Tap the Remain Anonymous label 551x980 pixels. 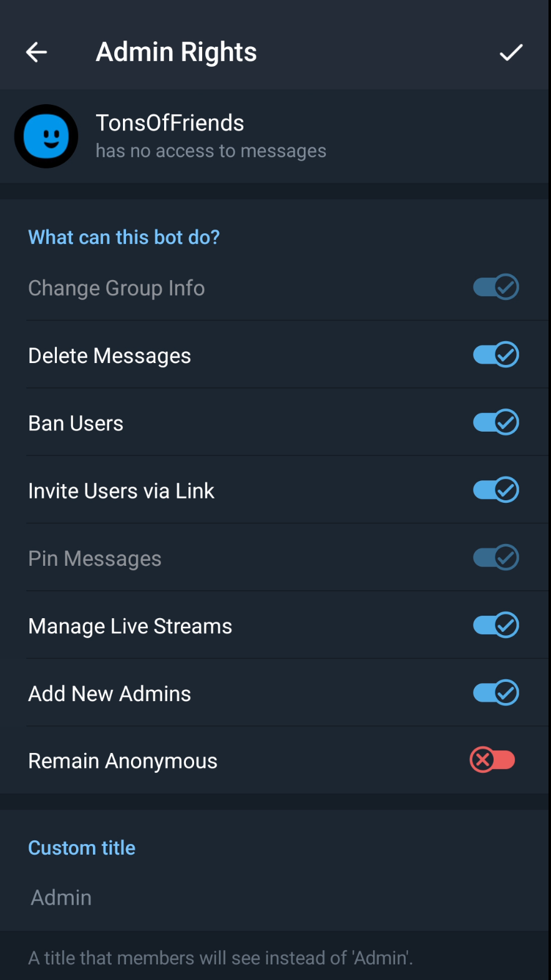pyautogui.click(x=123, y=761)
